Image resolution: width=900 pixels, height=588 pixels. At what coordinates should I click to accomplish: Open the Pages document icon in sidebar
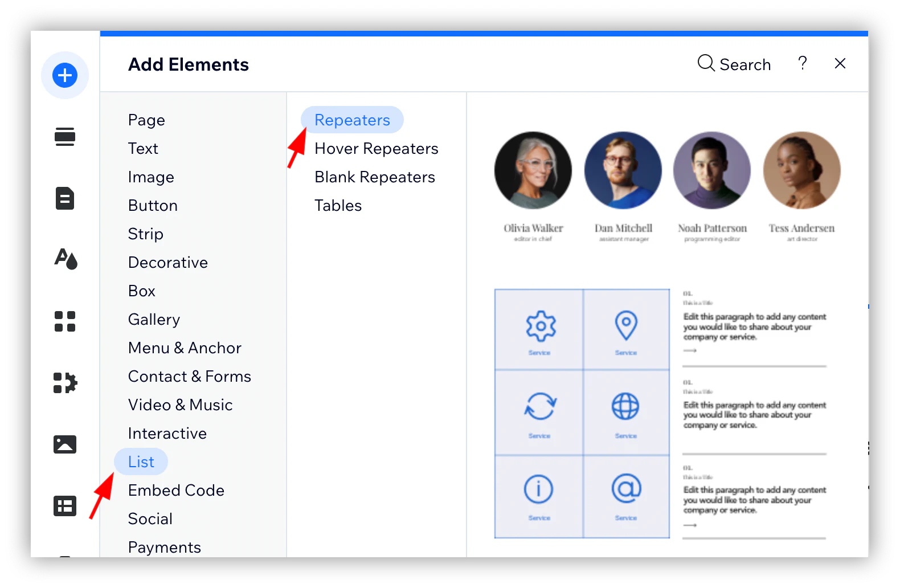click(65, 198)
